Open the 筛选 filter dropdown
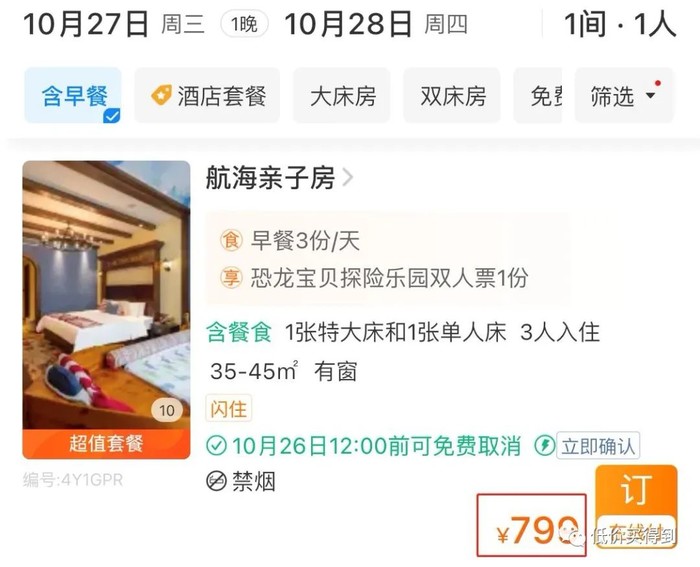The height and width of the screenshot is (567, 700). (x=624, y=96)
